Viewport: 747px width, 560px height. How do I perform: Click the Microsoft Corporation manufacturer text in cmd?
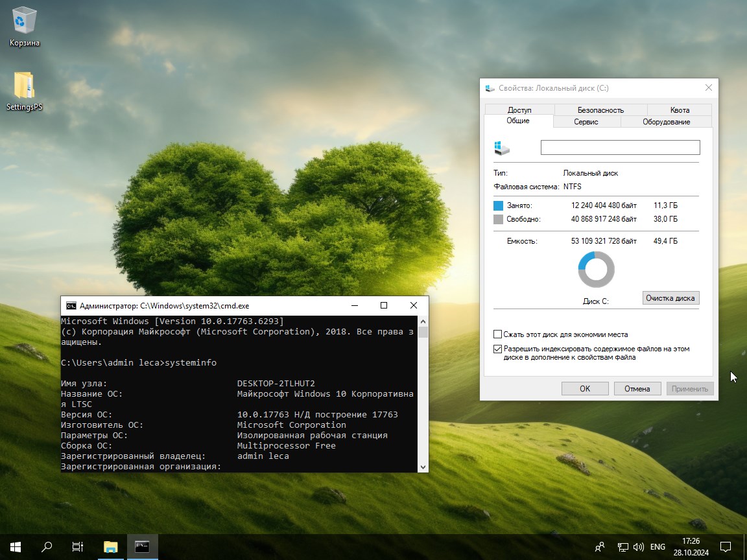[292, 425]
